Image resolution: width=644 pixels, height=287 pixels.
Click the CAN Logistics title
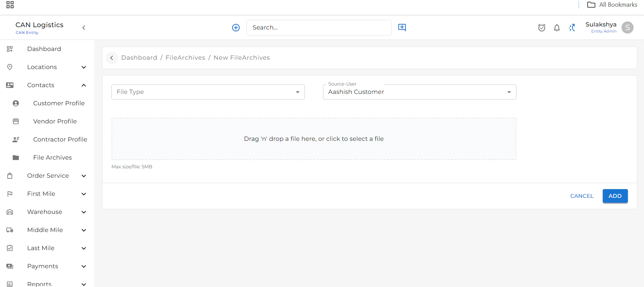point(39,25)
